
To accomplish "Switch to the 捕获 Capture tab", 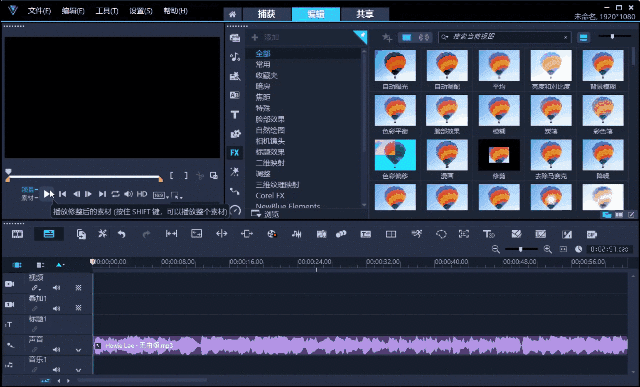I will tap(267, 14).
